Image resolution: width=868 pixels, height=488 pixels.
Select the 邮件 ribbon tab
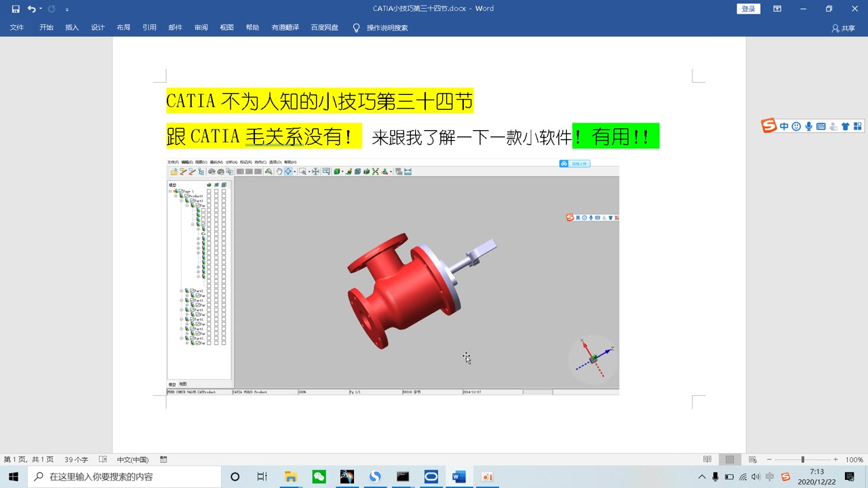(175, 28)
